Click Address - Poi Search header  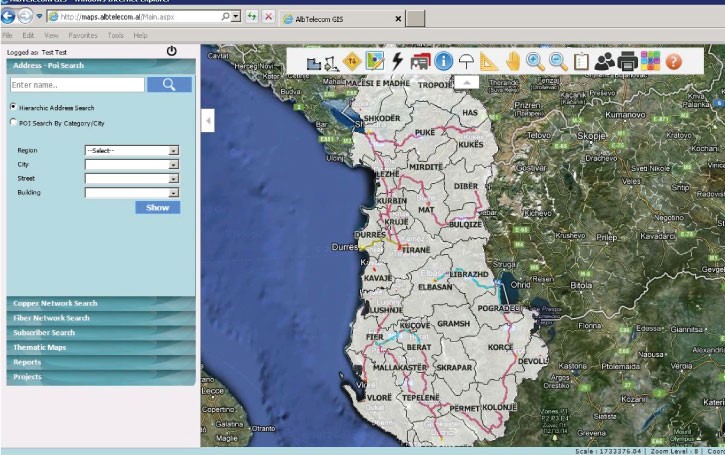coord(101,66)
